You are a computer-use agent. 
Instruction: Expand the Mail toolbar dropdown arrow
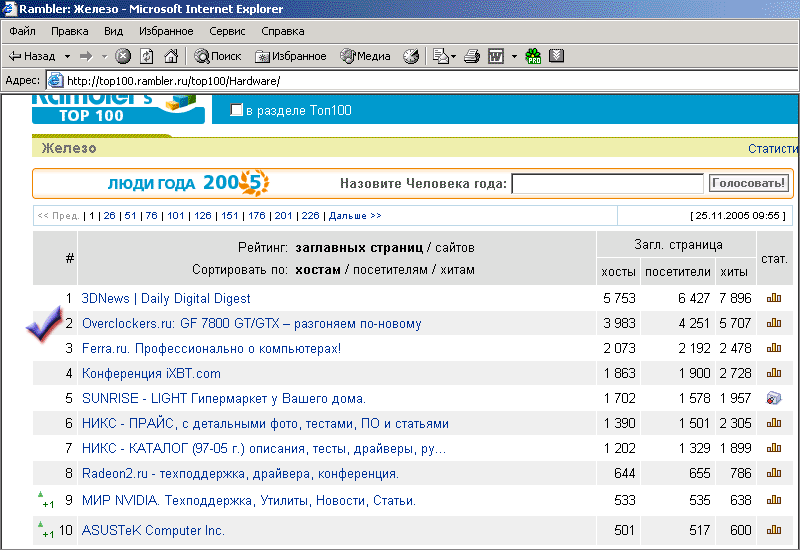[453, 57]
